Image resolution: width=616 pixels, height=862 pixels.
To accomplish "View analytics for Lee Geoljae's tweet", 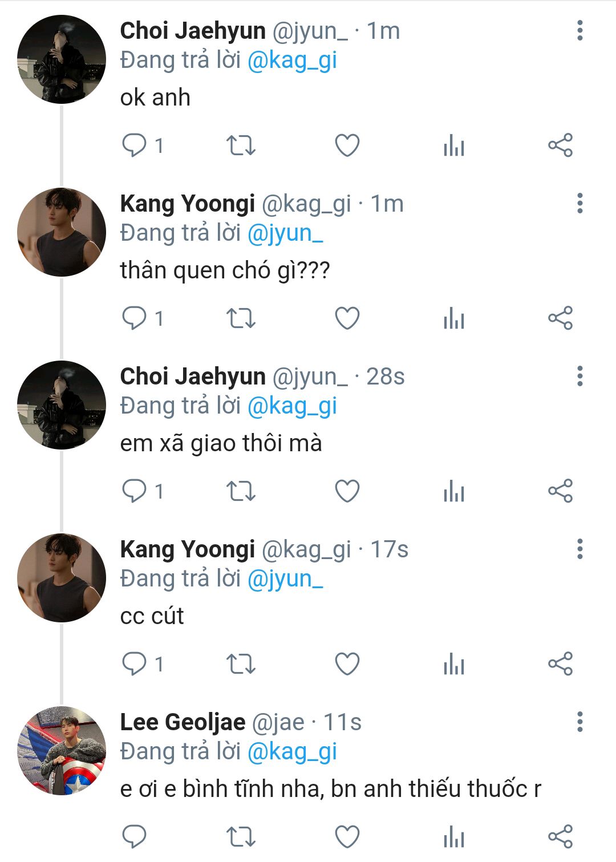I will (x=454, y=837).
